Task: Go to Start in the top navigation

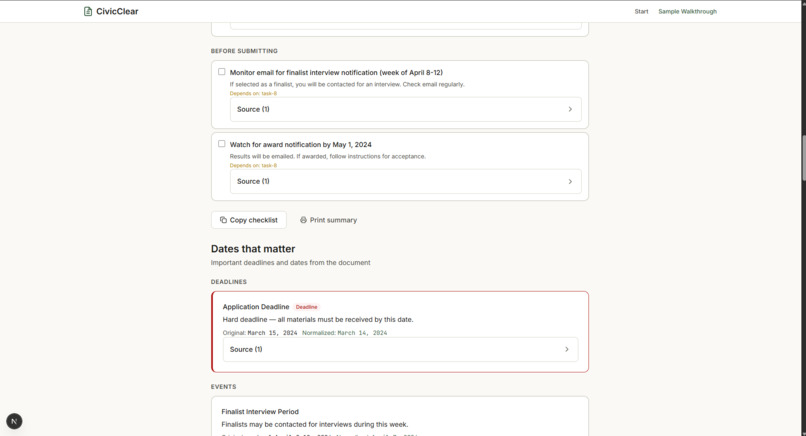Action: coord(641,11)
